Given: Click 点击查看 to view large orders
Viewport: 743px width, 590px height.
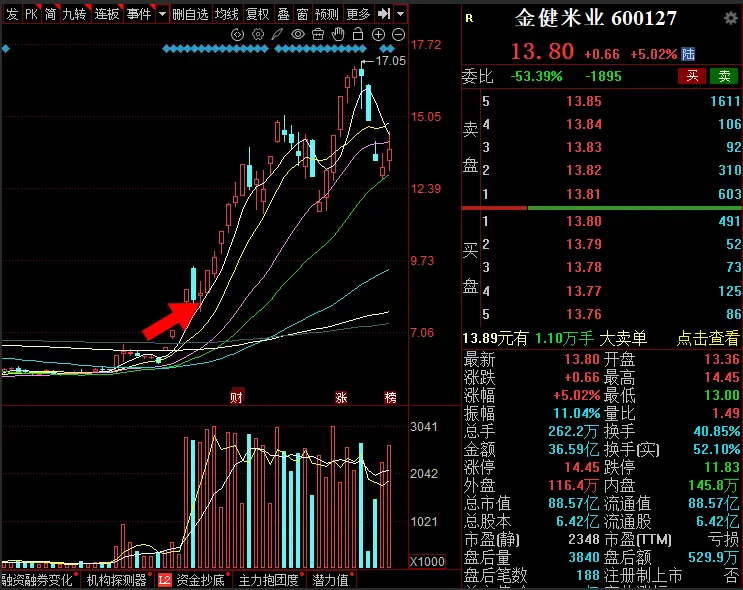Looking at the screenshot, I should (x=708, y=338).
